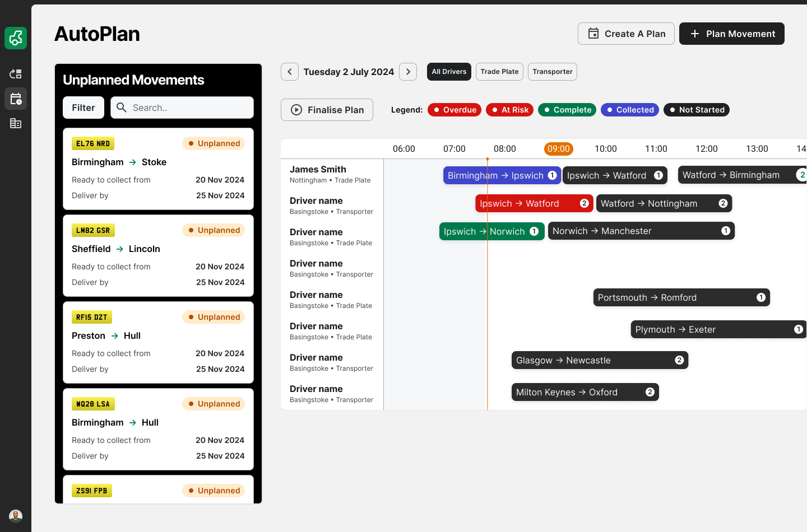Screen dimensions: 807x532
Task: Open the EL76 NRD Birmingham to Stoke card
Action: 158,169
